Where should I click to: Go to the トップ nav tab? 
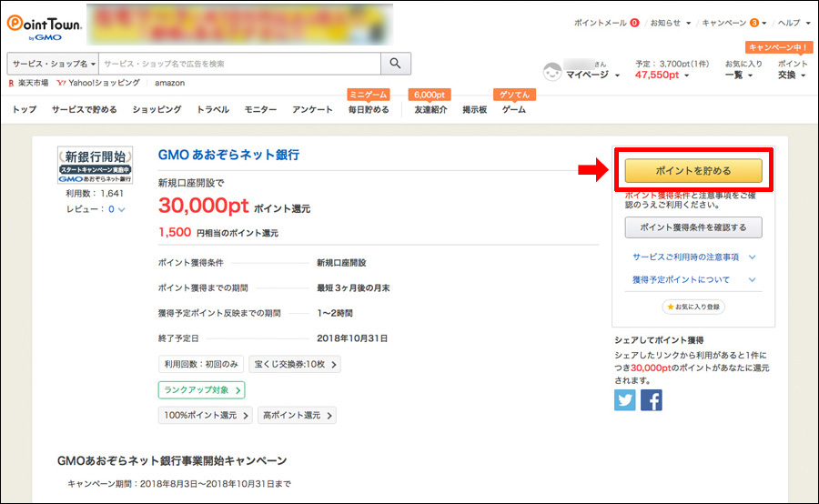coord(25,110)
